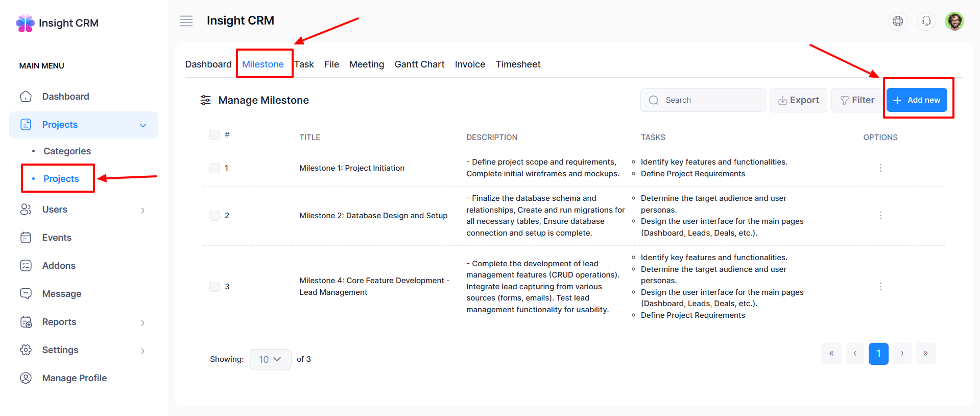The width and height of the screenshot is (980, 416).
Task: Switch to the Timesheet tab
Action: [518, 64]
